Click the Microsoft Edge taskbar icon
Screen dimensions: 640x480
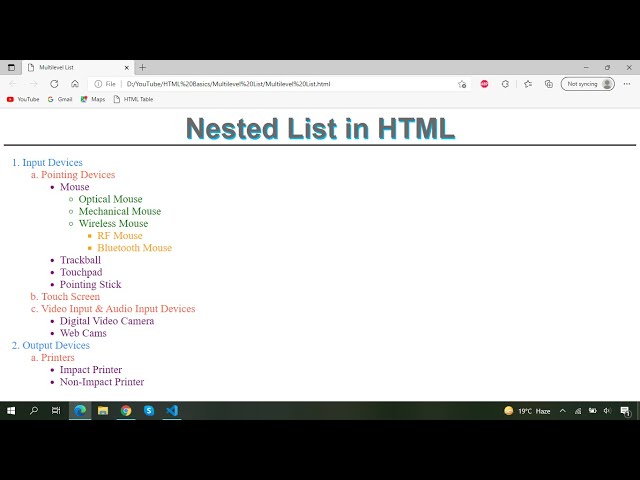click(x=80, y=411)
